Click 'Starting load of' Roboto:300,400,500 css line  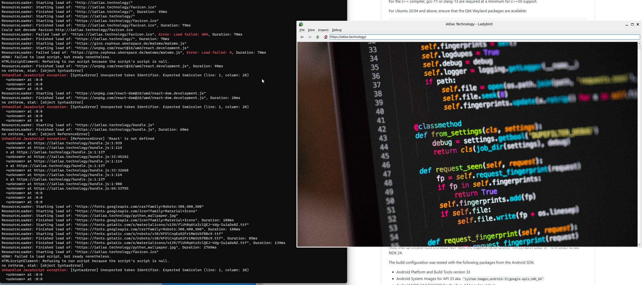pos(103,207)
